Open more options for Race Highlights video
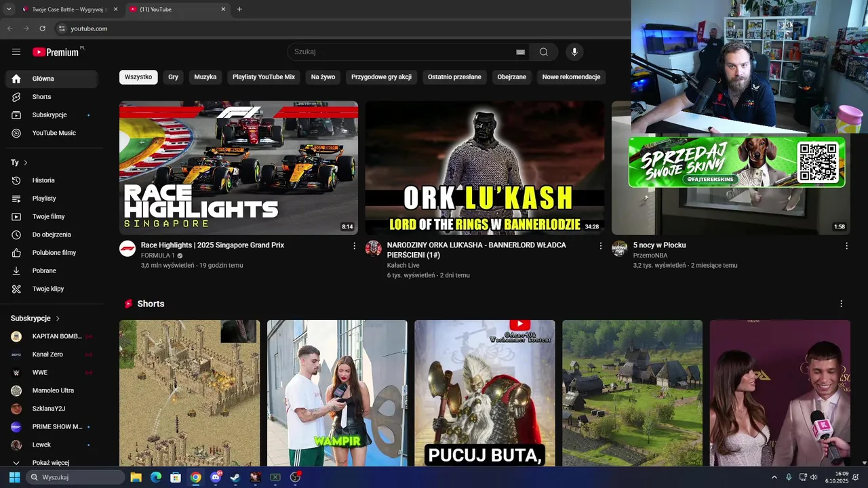 click(354, 246)
